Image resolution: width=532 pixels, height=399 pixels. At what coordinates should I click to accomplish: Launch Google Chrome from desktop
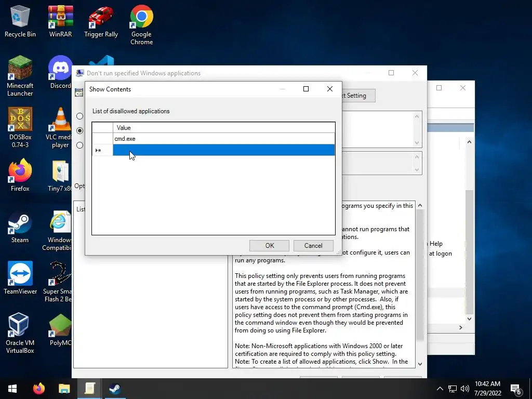click(x=141, y=25)
